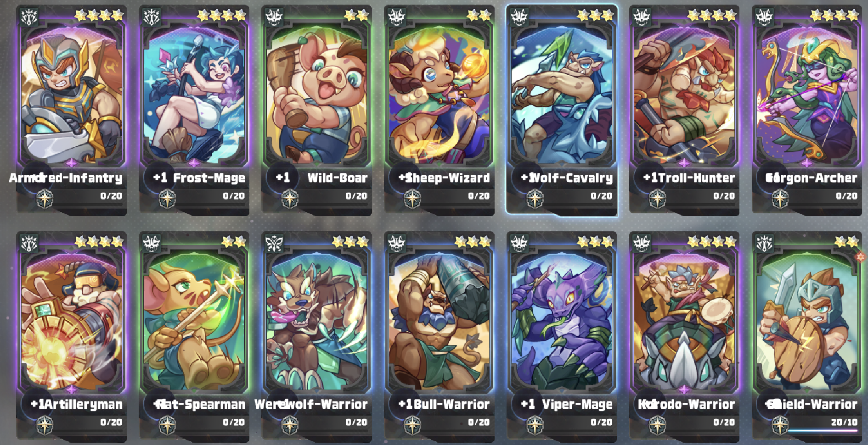Choose the Bull-Warrior card
868x445 pixels.
pos(440,336)
